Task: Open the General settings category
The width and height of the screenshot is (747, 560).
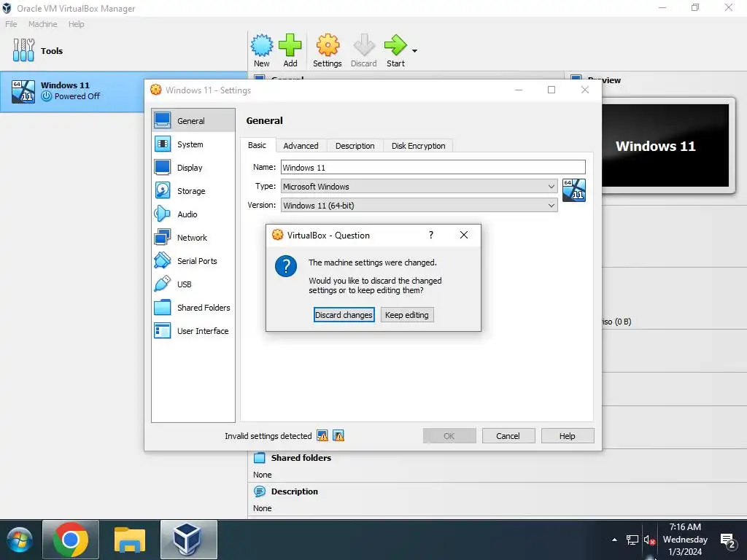Action: coord(193,121)
